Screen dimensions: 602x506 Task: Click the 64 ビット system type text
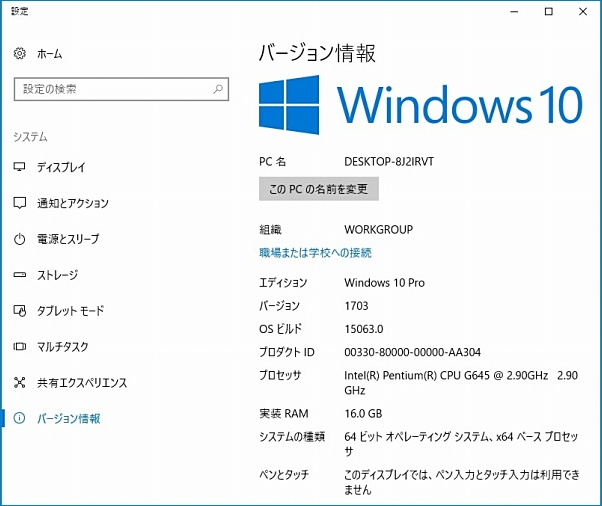pyautogui.click(x=461, y=444)
